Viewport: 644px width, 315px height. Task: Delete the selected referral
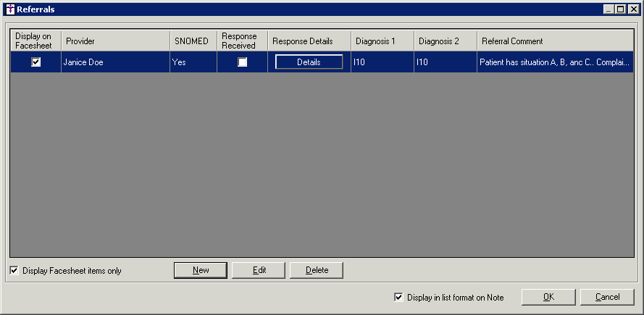[x=317, y=270]
